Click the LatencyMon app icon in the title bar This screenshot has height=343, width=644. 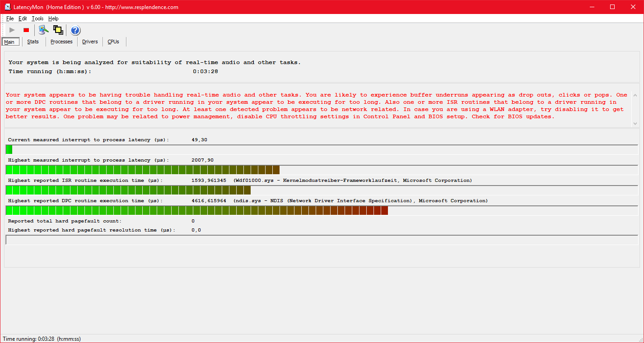(x=8, y=7)
